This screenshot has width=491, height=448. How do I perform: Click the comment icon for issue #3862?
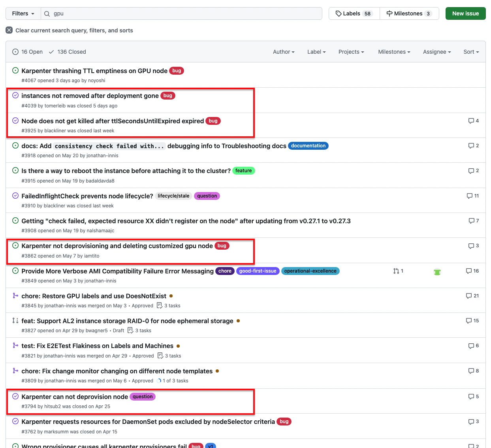[471, 246]
